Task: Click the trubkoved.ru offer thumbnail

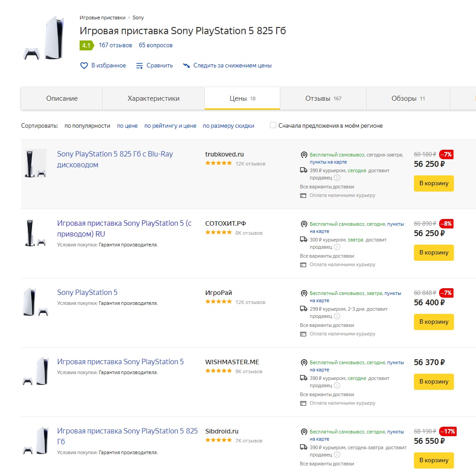Action: click(36, 163)
